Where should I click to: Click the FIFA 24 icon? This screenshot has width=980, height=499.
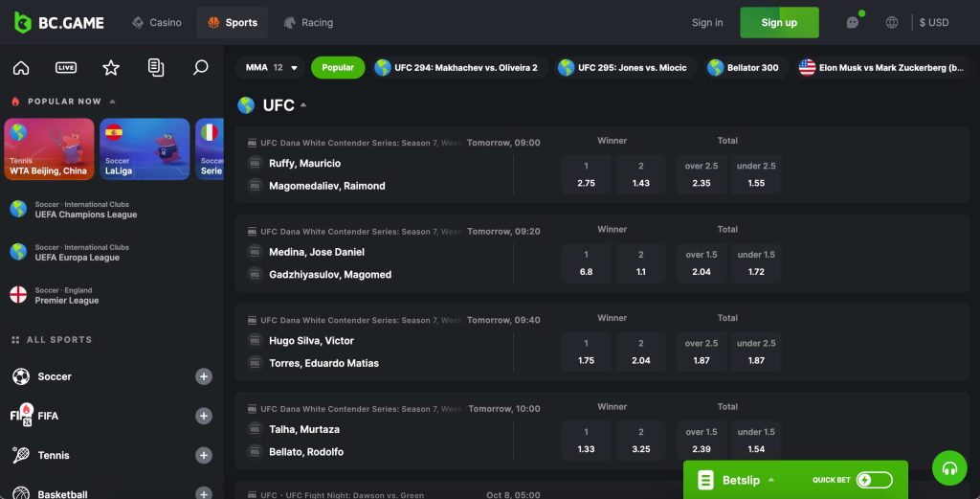click(21, 416)
